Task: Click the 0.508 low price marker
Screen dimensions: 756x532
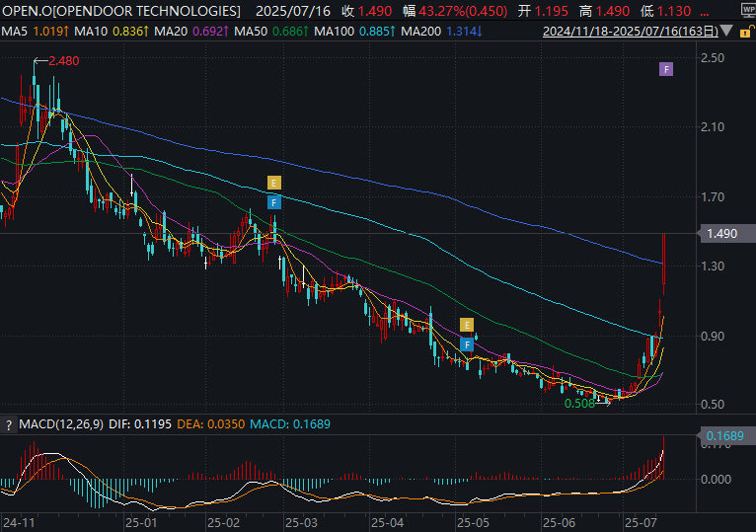Action: (x=579, y=403)
